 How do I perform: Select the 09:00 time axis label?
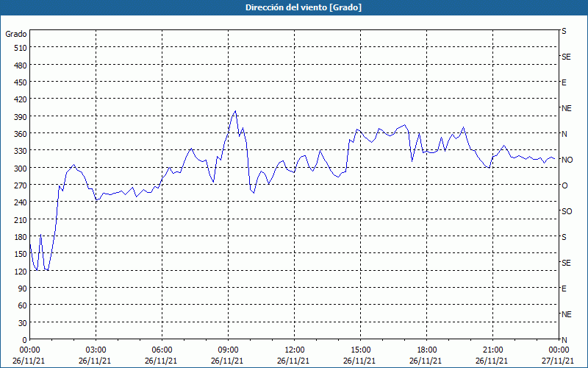tap(229, 350)
